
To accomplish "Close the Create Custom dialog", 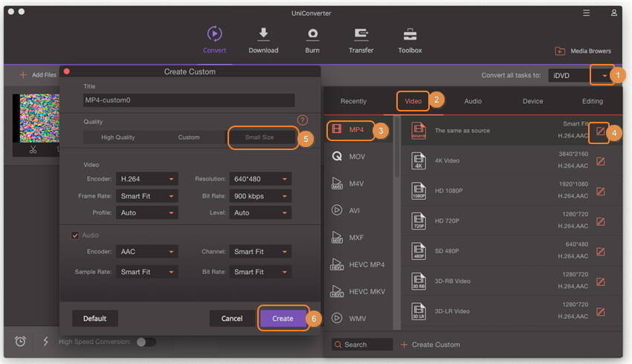I will [66, 71].
